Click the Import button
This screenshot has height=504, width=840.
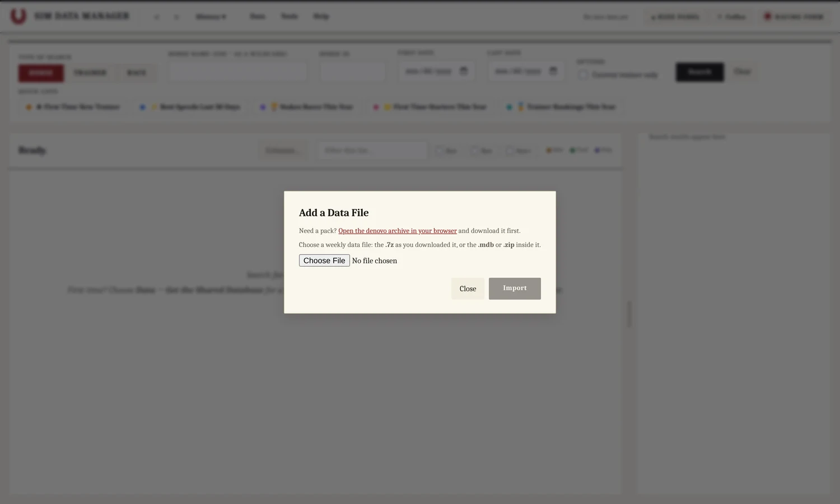[x=515, y=288]
